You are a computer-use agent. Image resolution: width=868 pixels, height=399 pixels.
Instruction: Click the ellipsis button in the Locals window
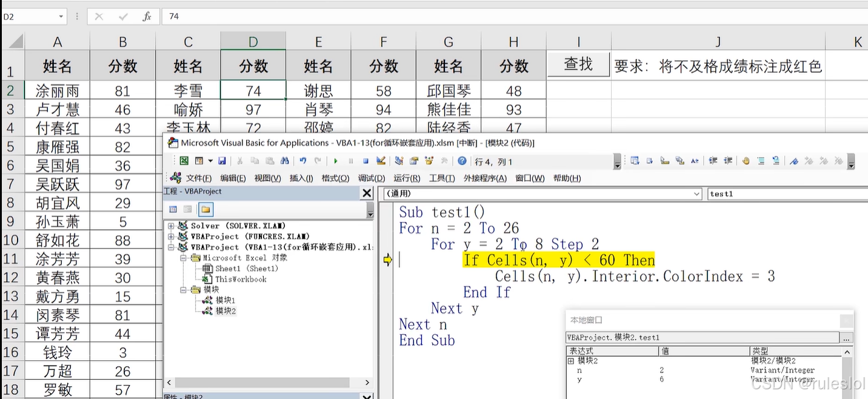847,338
